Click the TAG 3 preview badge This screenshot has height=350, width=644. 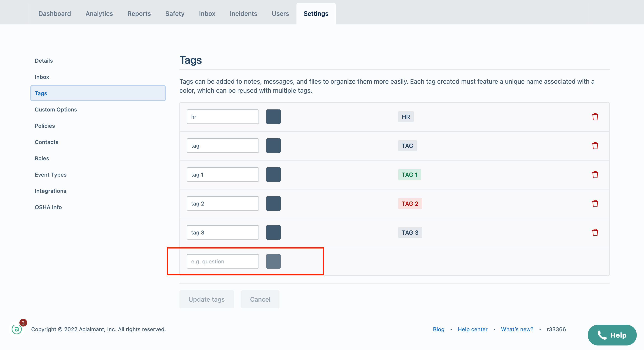tap(410, 232)
